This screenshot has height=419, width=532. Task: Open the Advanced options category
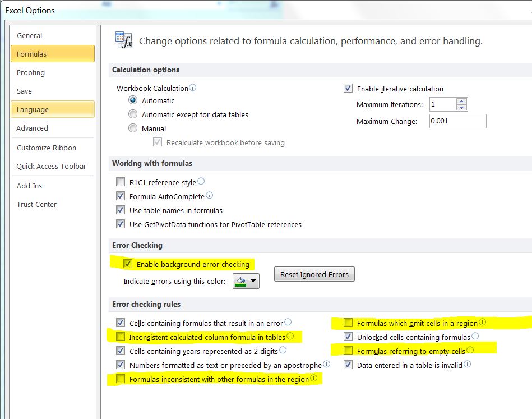coord(33,128)
